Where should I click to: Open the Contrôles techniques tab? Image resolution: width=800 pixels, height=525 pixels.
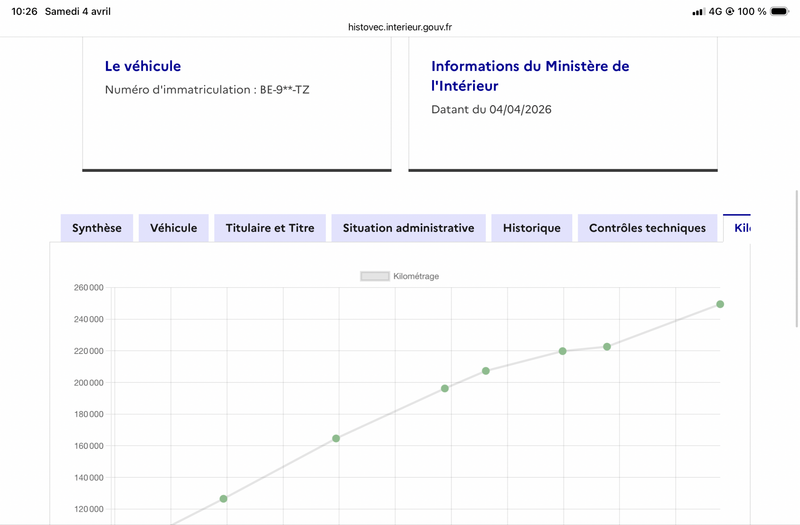[647, 228]
